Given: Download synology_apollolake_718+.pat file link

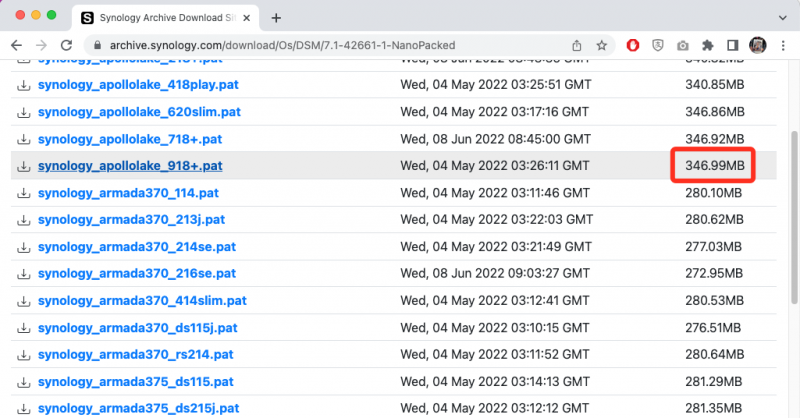Looking at the screenshot, I should coord(130,138).
